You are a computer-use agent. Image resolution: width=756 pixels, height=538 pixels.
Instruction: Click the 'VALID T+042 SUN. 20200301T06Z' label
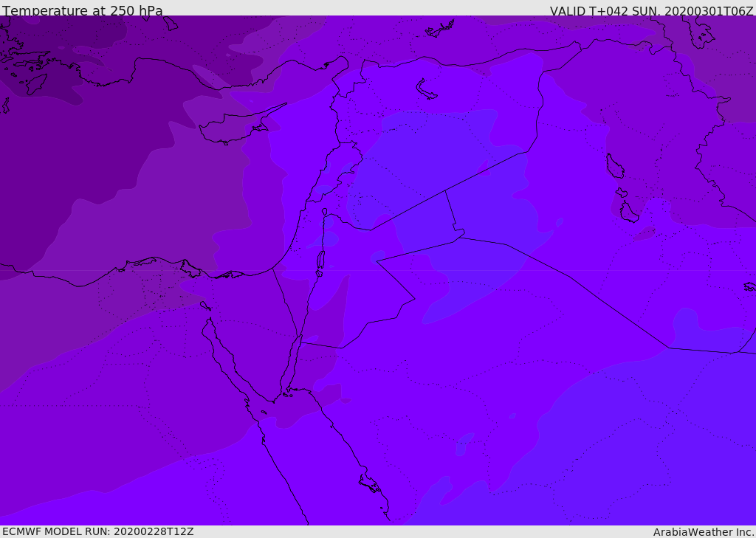pyautogui.click(x=651, y=11)
